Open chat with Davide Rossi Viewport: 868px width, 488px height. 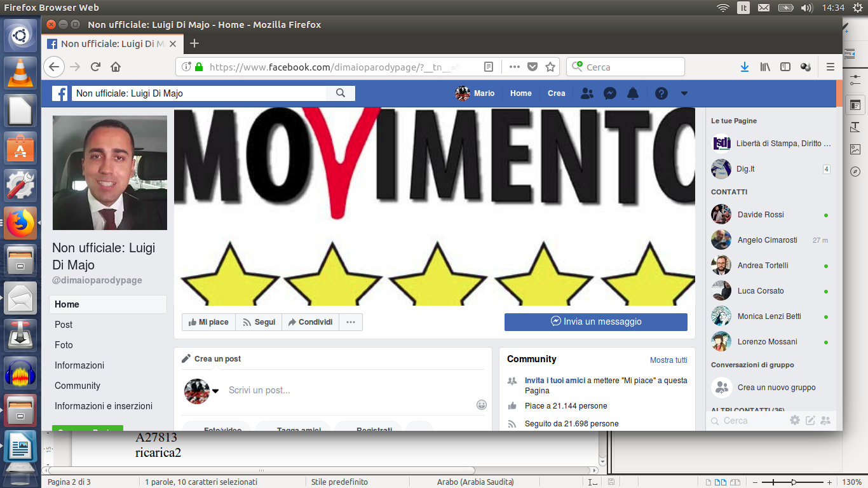tap(770, 215)
